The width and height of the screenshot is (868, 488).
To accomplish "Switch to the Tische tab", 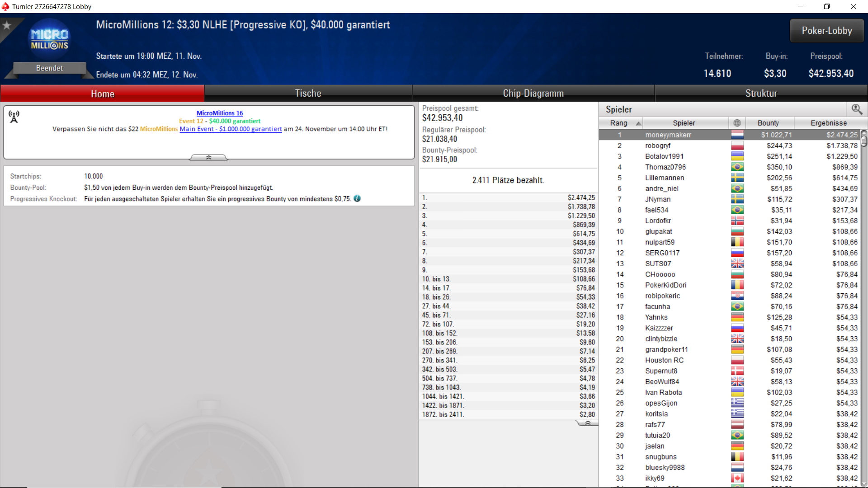I will pyautogui.click(x=308, y=94).
